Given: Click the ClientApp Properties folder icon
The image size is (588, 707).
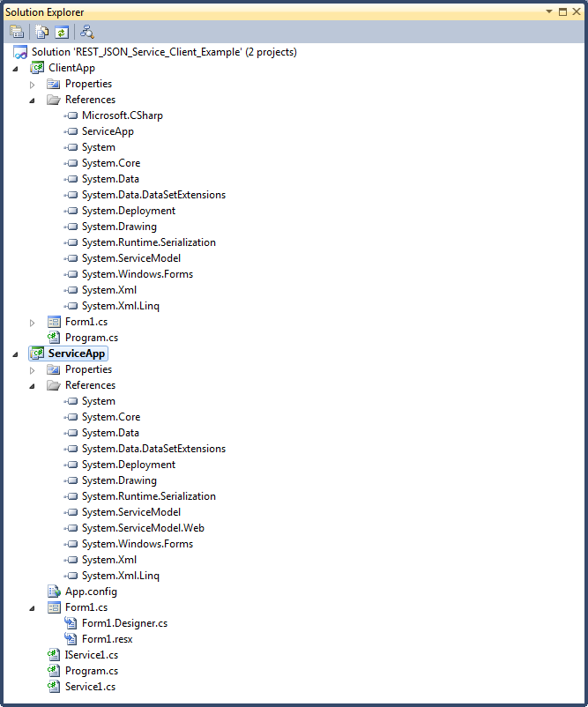Looking at the screenshot, I should click(54, 84).
